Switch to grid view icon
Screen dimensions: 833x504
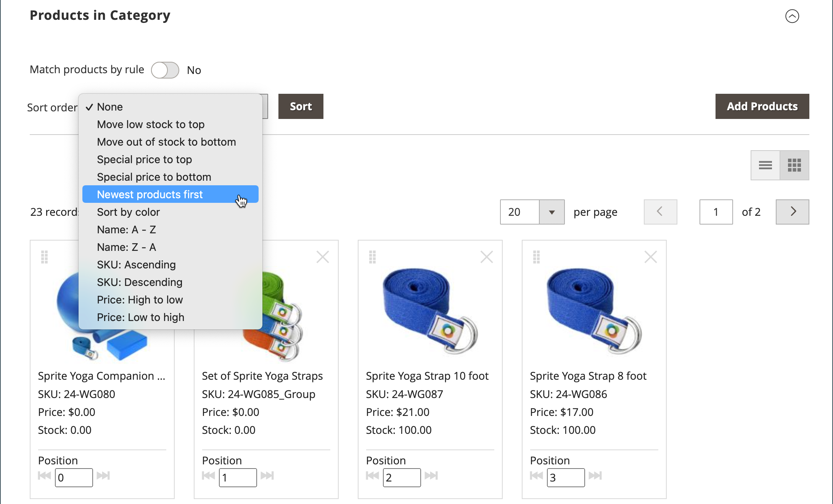point(794,165)
